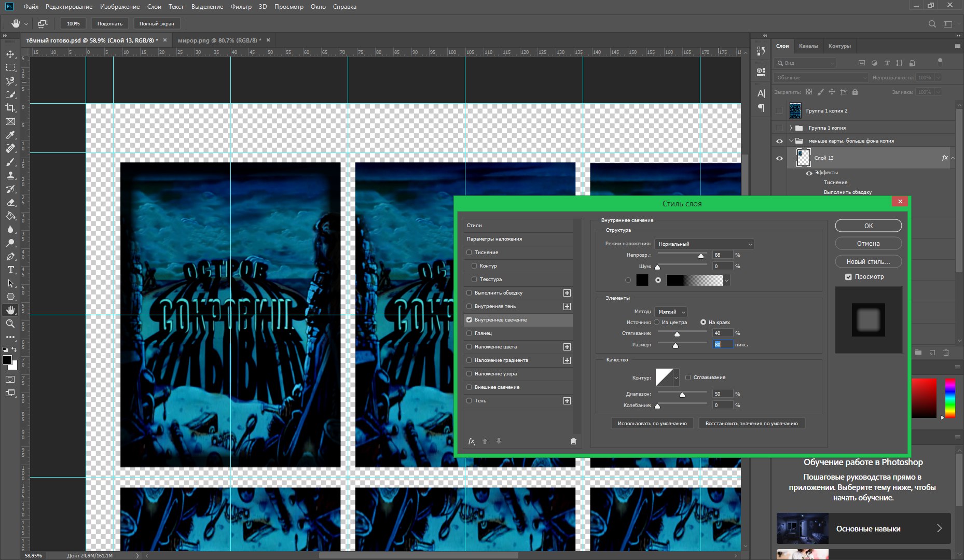Choose the На краях source radio button
Screen dimensions: 964x560
point(703,323)
